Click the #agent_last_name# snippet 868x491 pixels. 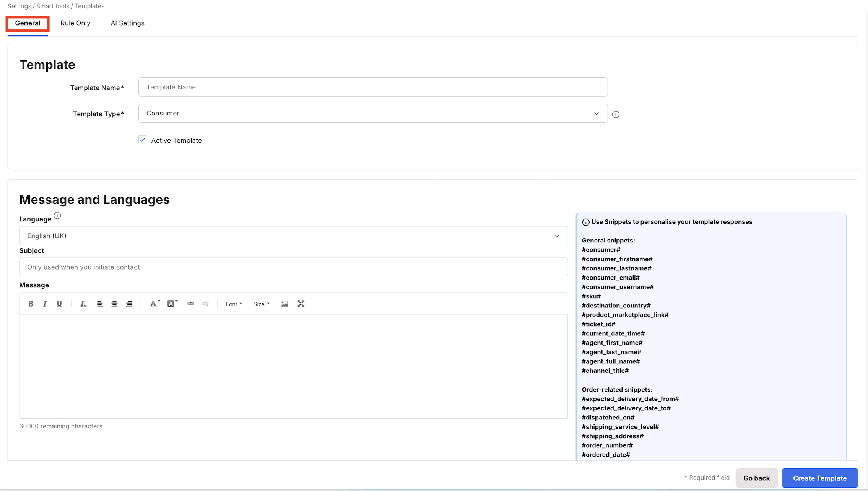click(x=611, y=352)
